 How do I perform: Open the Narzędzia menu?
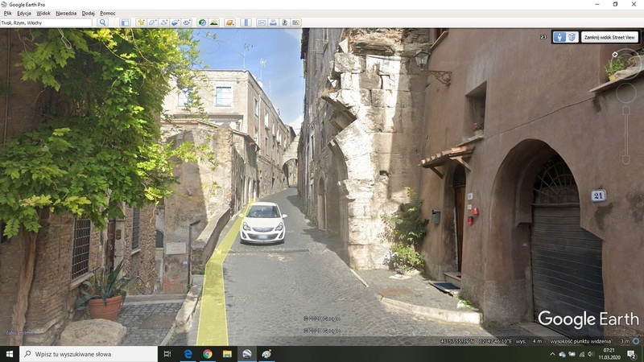tap(66, 14)
